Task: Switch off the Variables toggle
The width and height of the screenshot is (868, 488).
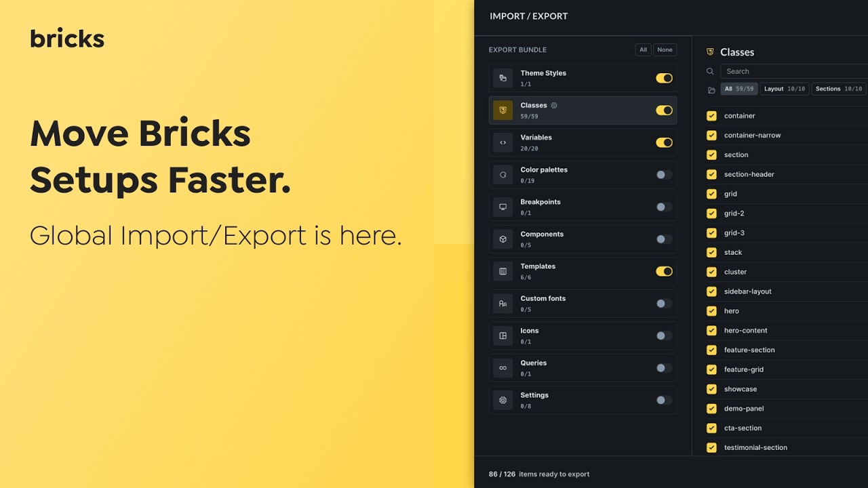Action: (665, 142)
